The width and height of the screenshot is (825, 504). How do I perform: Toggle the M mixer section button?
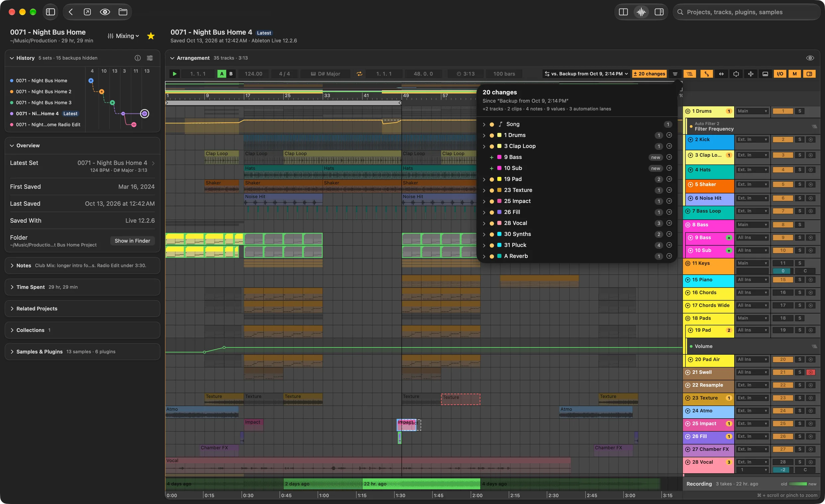(794, 73)
